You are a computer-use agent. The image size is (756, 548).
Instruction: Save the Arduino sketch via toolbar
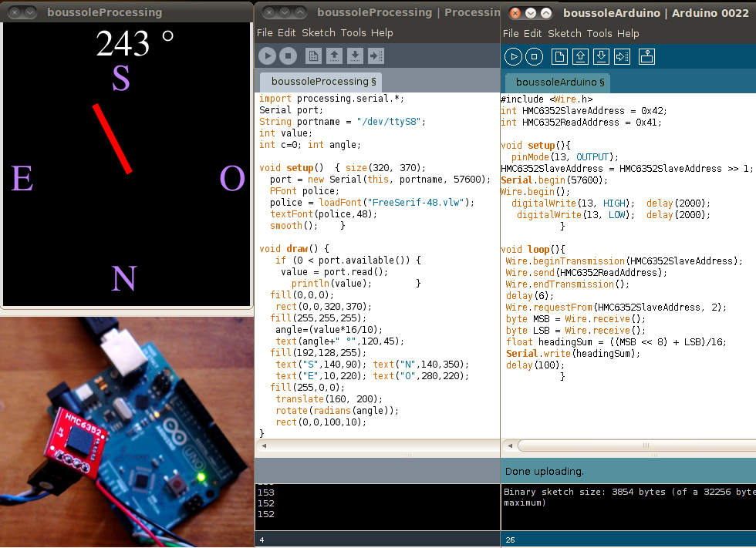(601, 56)
